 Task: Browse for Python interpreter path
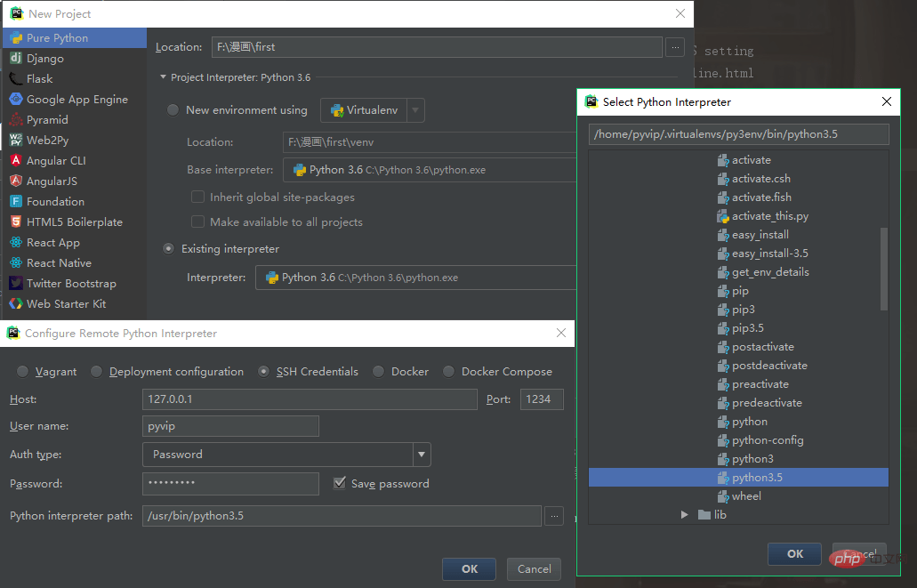[x=554, y=515]
